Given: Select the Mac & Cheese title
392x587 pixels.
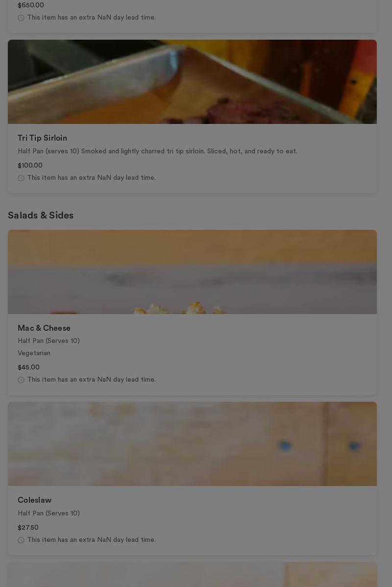Looking at the screenshot, I should pos(44,328).
